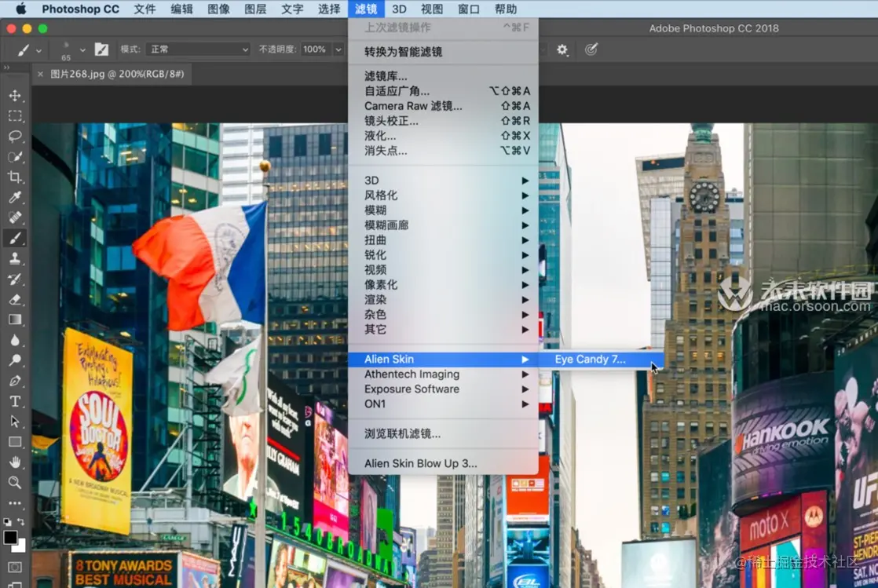This screenshot has width=878, height=588.
Task: Open the tool preset picker dropdown
Action: coord(38,50)
